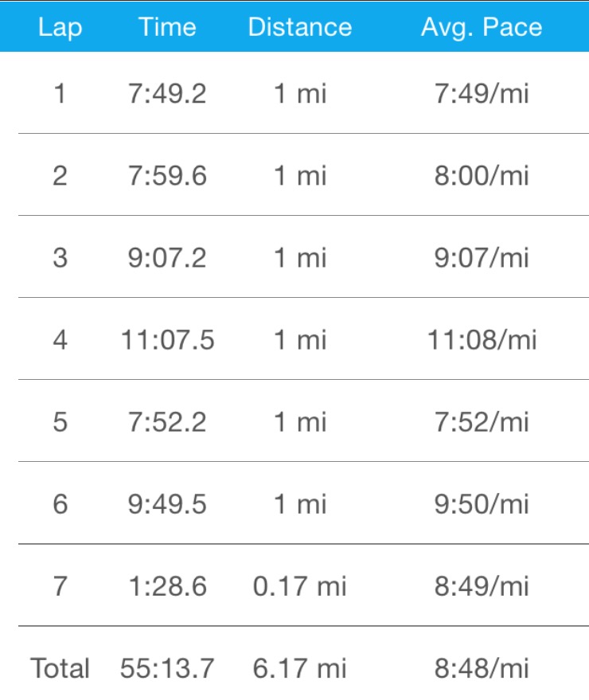Screen dimensions: 589x700
Task: Tap lap 6 pace 9:50/mi
Action: (482, 504)
